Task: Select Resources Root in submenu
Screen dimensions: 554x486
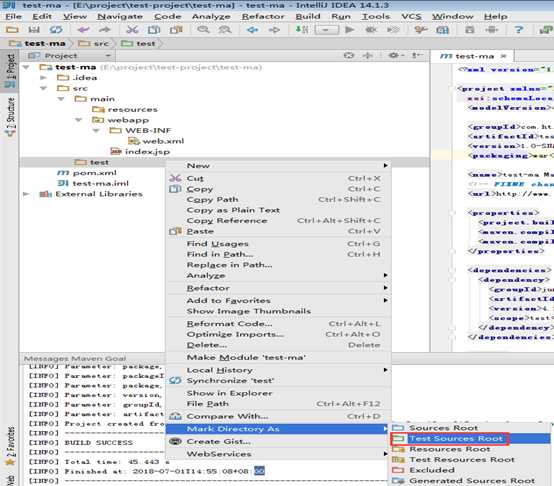Action: click(x=471, y=449)
